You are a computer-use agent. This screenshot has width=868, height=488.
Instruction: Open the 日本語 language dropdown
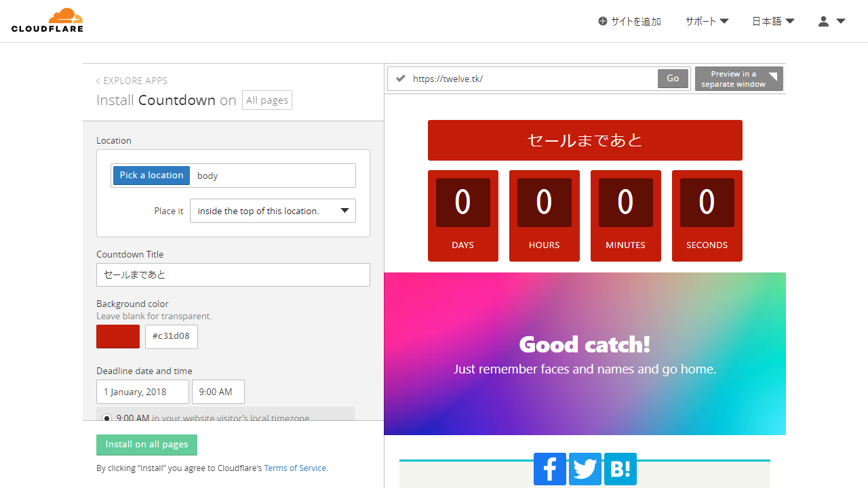772,22
